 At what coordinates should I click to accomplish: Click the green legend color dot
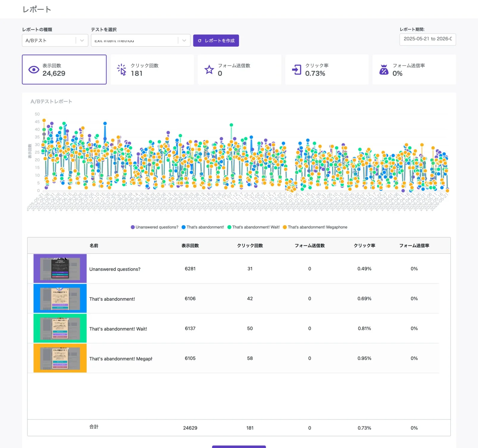(229, 227)
